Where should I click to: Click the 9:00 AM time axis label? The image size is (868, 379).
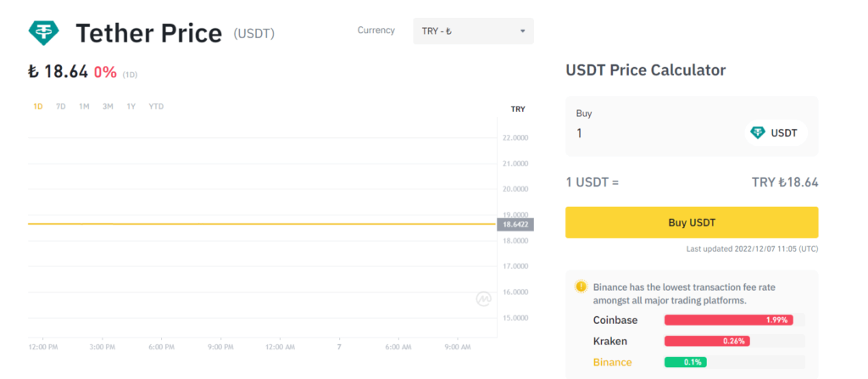(458, 348)
